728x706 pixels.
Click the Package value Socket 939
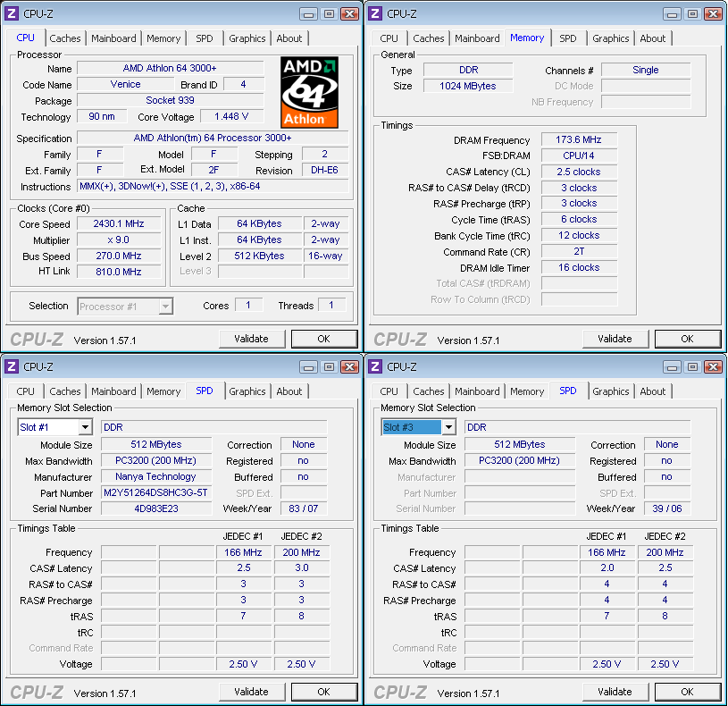click(x=170, y=100)
